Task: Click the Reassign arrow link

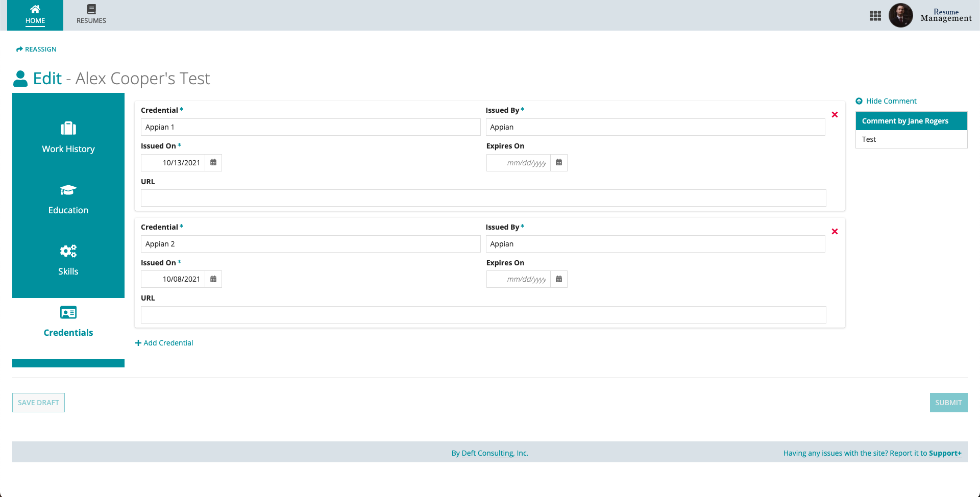Action: 36,49
